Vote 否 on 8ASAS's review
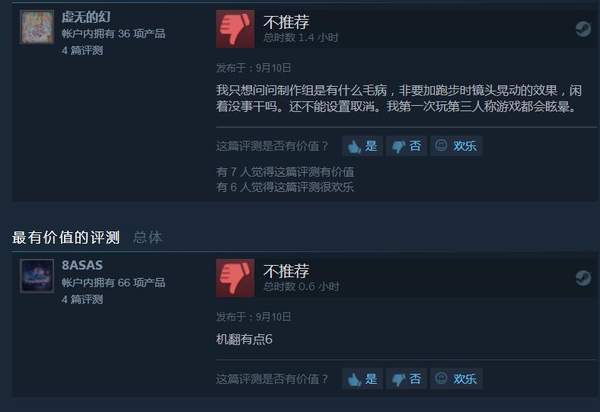 click(406, 379)
